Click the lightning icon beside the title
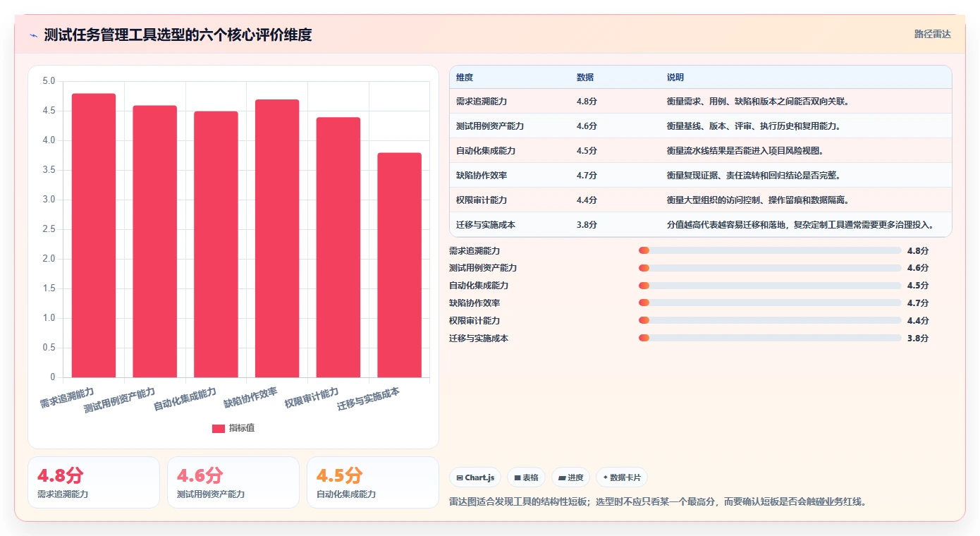Image resolution: width=980 pixels, height=536 pixels. tap(34, 35)
